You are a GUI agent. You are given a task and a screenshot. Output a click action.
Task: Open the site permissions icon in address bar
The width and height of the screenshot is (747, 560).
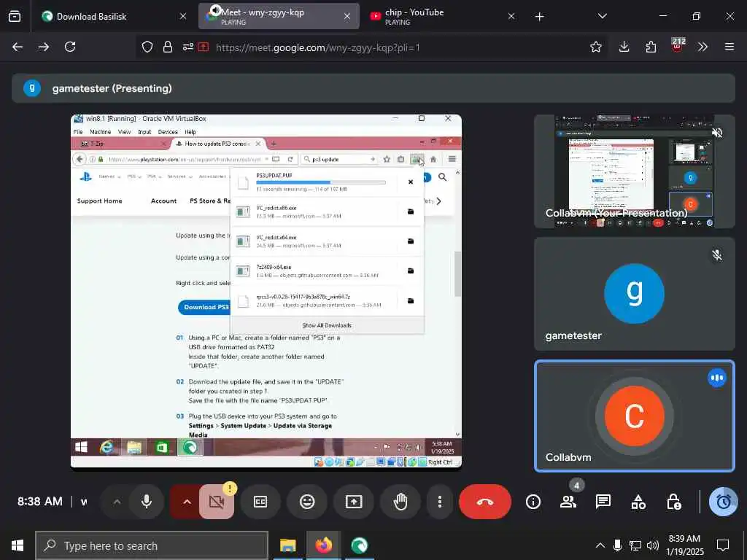pyautogui.click(x=188, y=47)
